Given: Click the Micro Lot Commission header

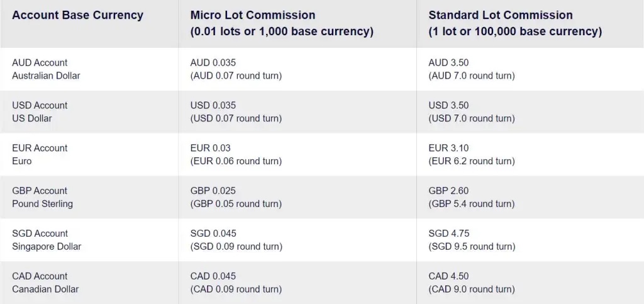Looking at the screenshot, I should click(253, 15).
